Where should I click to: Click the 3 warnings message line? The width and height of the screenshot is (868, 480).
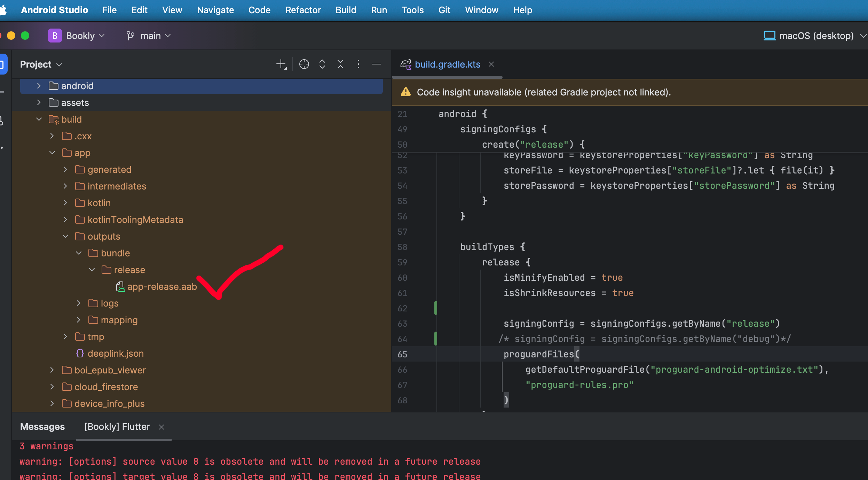coord(47,446)
